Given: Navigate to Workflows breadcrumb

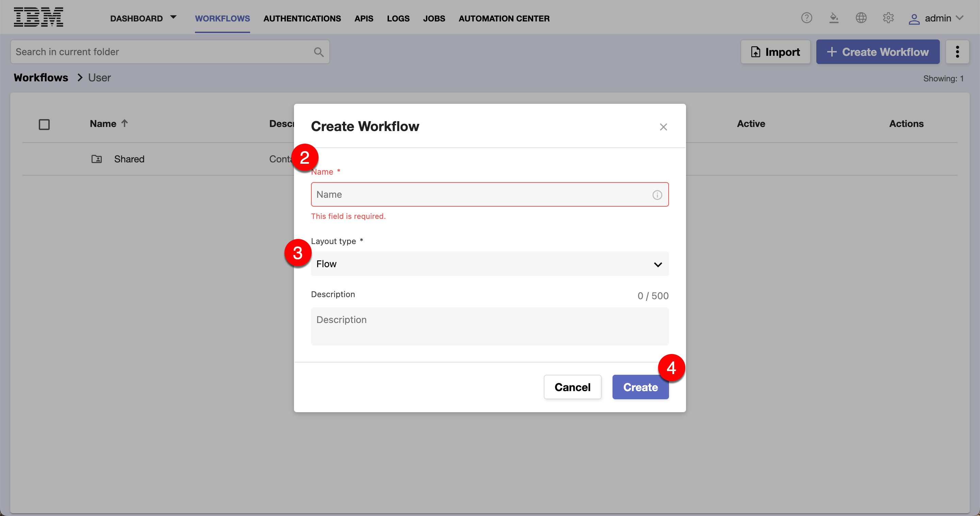Looking at the screenshot, I should coord(41,78).
